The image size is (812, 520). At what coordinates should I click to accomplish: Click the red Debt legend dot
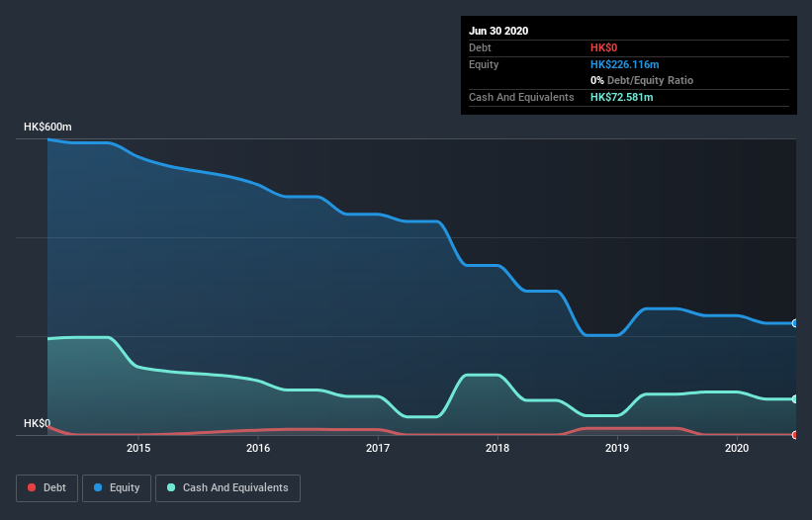pyautogui.click(x=32, y=487)
